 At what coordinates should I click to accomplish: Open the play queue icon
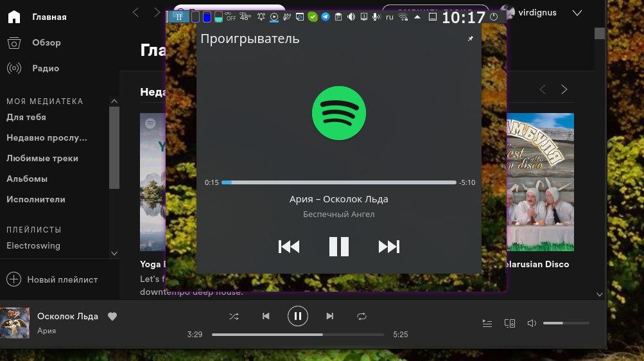click(x=487, y=323)
